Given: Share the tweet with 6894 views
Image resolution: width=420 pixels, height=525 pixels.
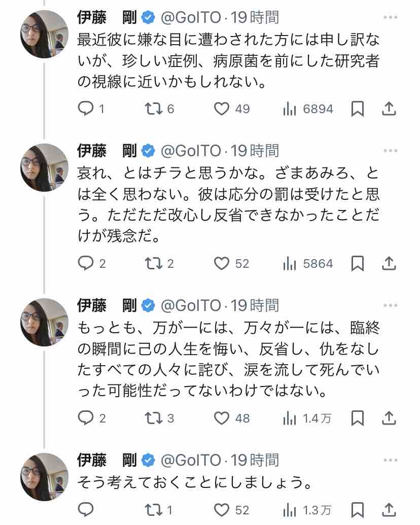Looking at the screenshot, I should 389,109.
